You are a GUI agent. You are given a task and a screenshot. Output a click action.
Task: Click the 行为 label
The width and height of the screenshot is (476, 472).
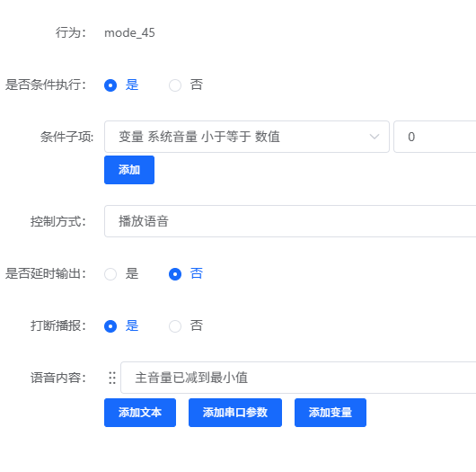tap(71, 32)
